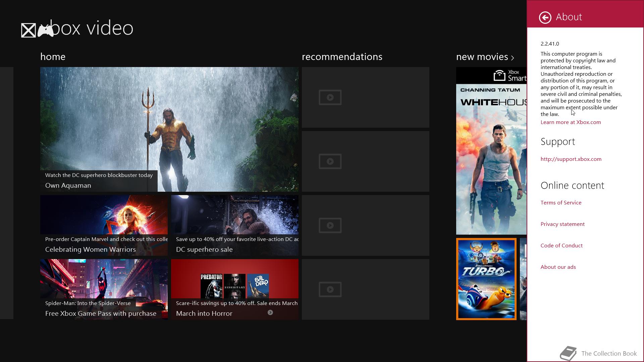This screenshot has height=362, width=644.
Task: Open the Learn more at Xbox.com link
Action: click(x=571, y=122)
